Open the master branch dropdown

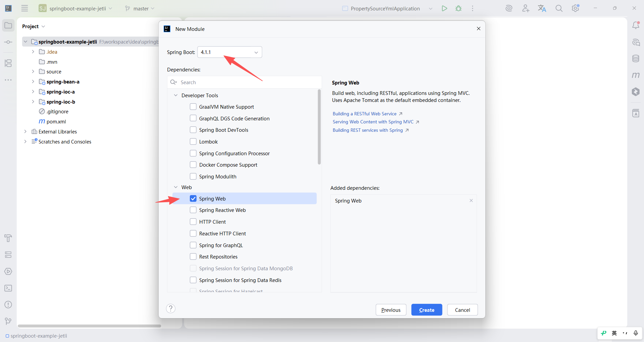point(140,8)
